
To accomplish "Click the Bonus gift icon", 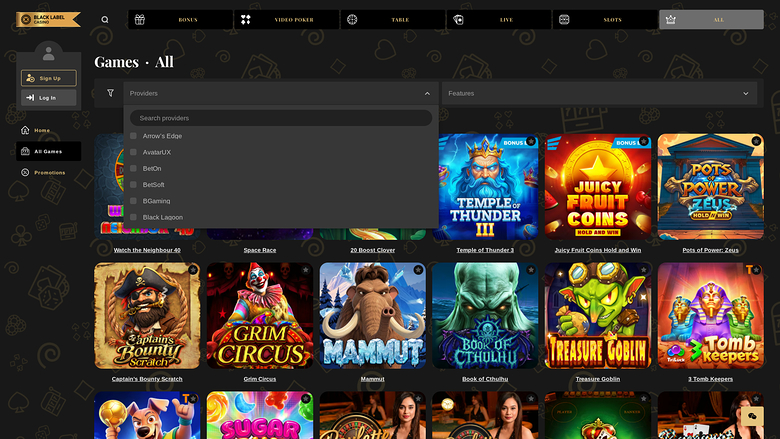I will 140,19.
